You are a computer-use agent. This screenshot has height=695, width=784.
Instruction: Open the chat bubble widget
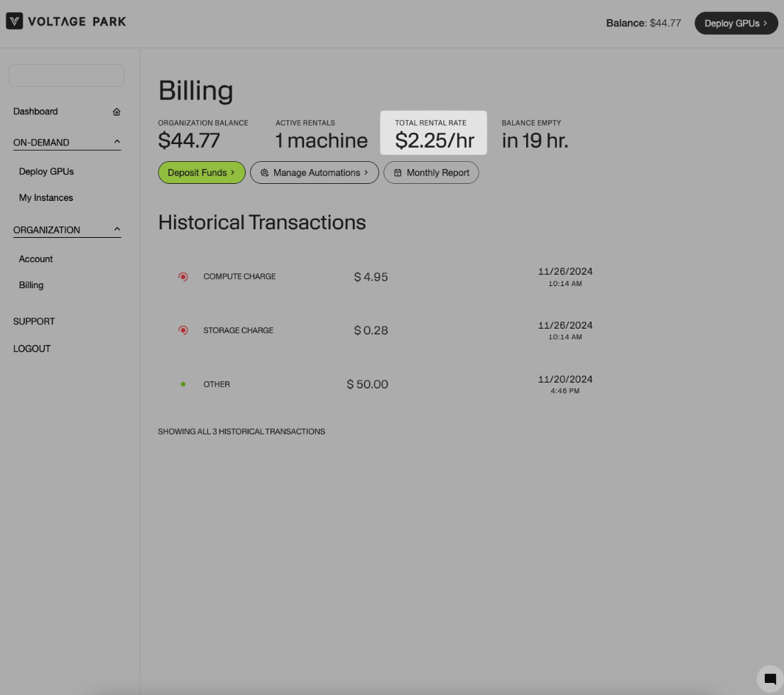[770, 679]
